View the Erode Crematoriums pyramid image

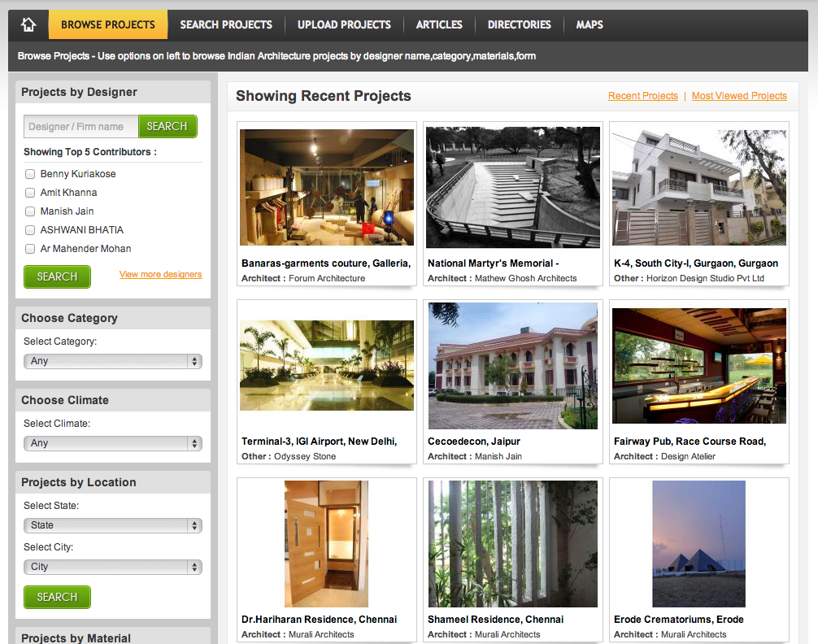pyautogui.click(x=699, y=544)
